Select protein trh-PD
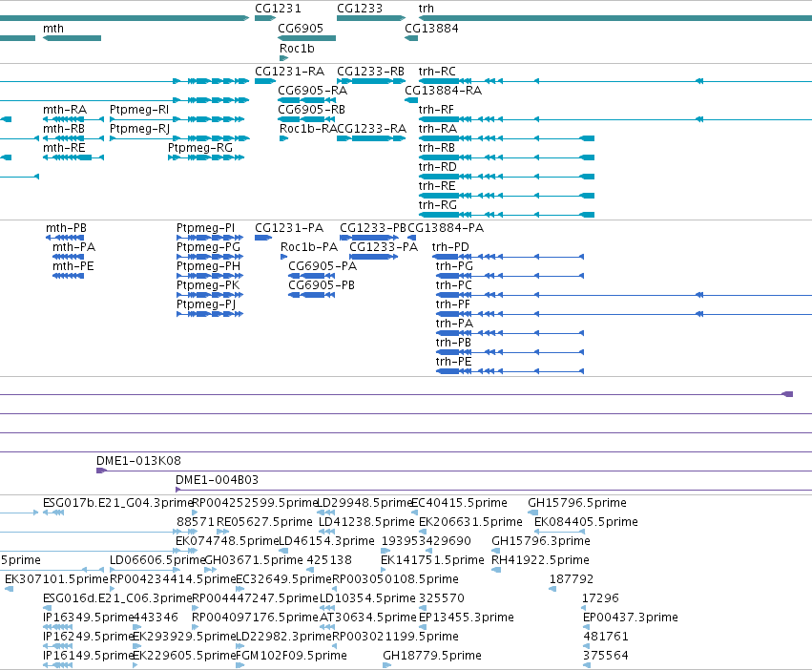This screenshot has height=670, width=812. (x=508, y=257)
